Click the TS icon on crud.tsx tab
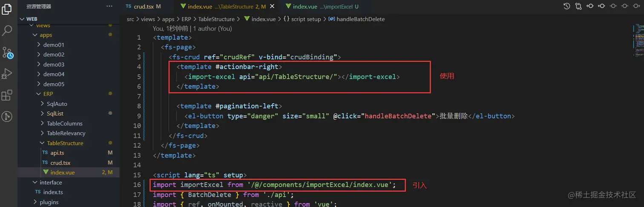The height and width of the screenshot is (207, 644). pyautogui.click(x=129, y=6)
